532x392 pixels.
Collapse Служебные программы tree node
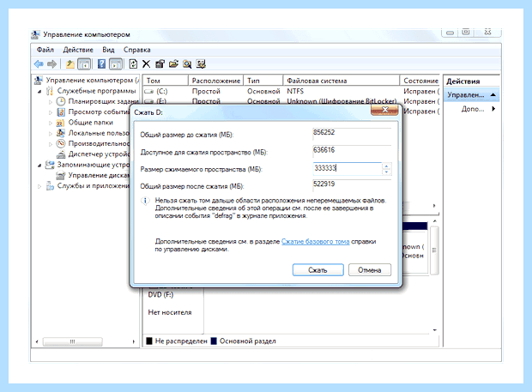click(x=39, y=91)
